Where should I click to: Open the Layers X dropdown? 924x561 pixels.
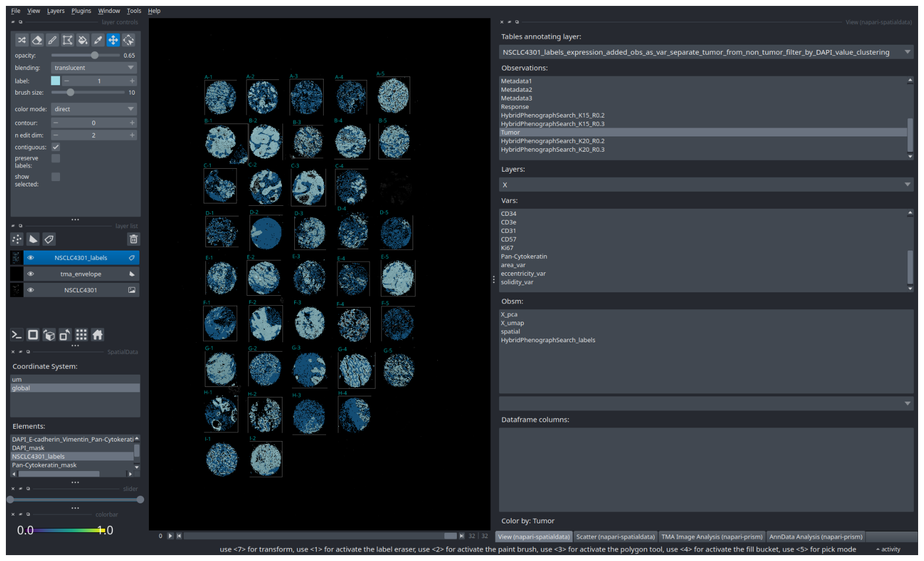point(706,185)
